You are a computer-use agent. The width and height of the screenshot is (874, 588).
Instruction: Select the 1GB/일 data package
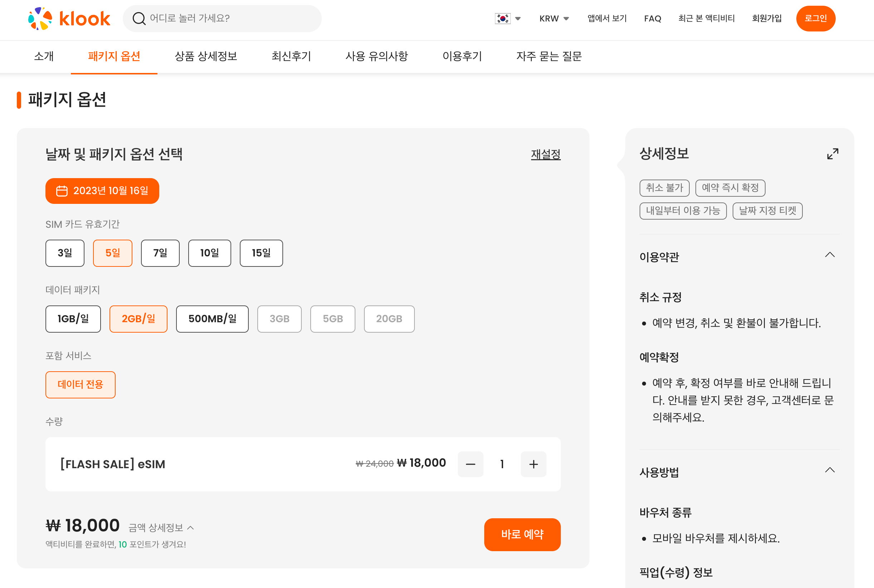point(73,319)
